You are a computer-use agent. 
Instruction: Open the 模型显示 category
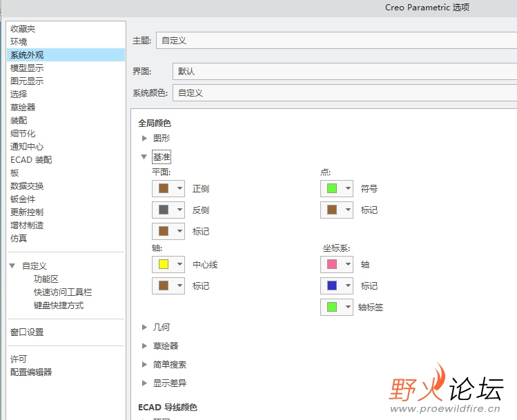tap(27, 68)
